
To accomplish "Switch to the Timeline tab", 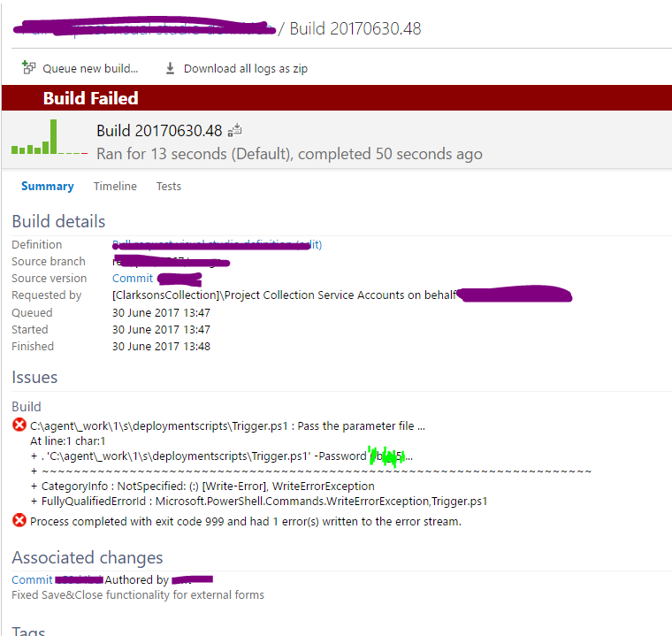I will tap(115, 186).
